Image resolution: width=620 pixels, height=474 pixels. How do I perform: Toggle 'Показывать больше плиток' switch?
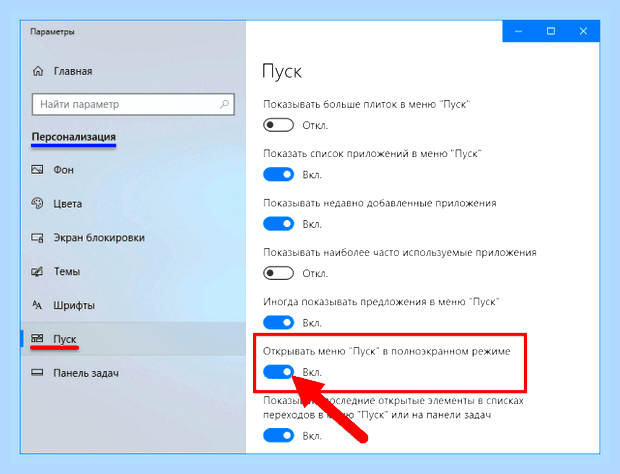(x=278, y=125)
